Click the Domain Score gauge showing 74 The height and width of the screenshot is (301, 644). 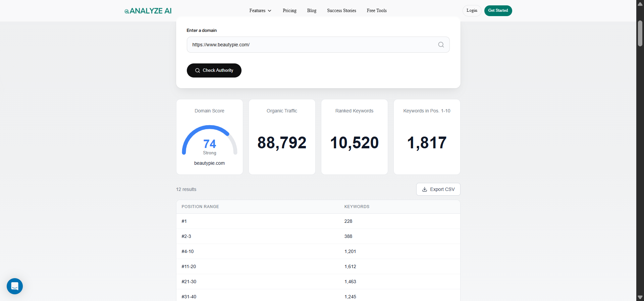tap(210, 140)
